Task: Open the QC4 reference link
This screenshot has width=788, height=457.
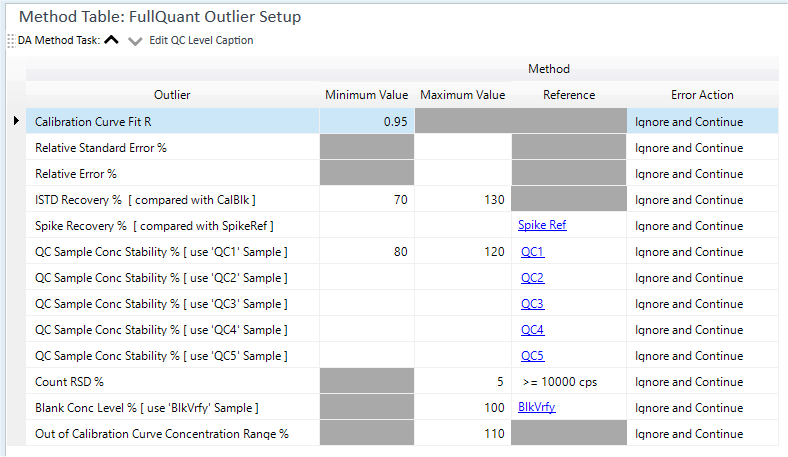Action: click(x=532, y=330)
